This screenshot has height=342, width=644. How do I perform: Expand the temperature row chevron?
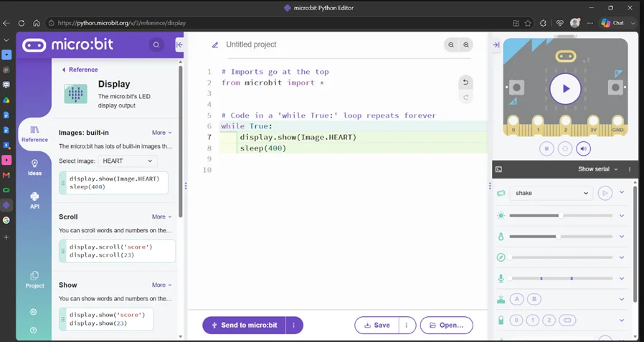(622, 237)
